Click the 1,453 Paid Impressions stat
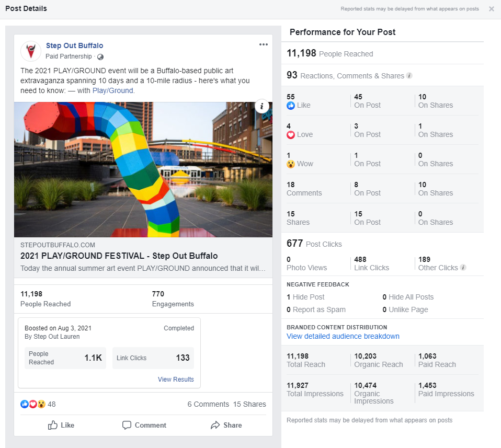The height and width of the screenshot is (448, 501). pos(446,390)
